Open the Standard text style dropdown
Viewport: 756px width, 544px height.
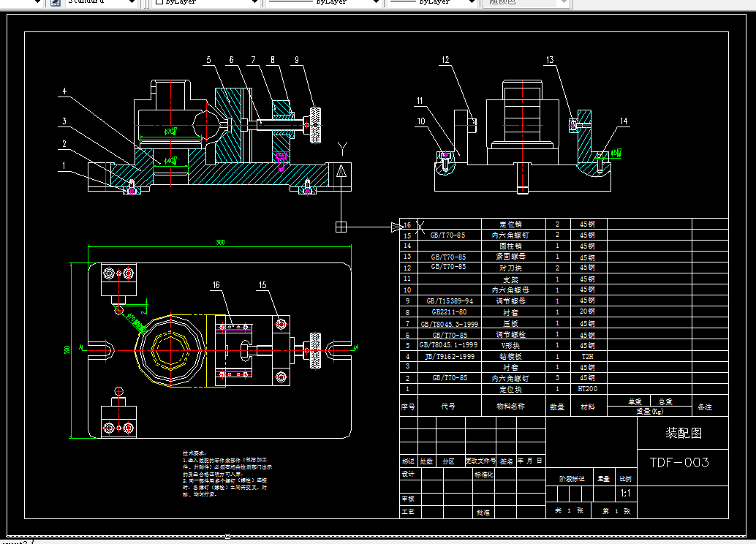[132, 3]
